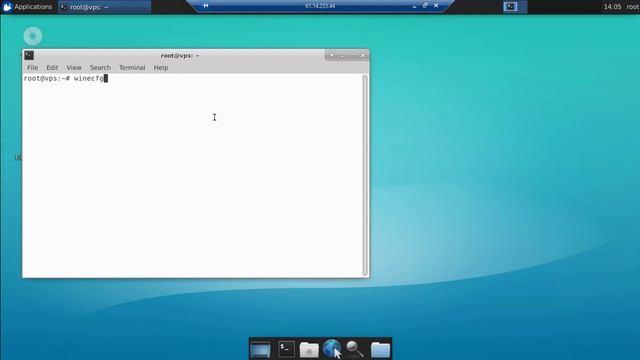
Task: Click the IP address on connection bar
Action: [320, 6]
